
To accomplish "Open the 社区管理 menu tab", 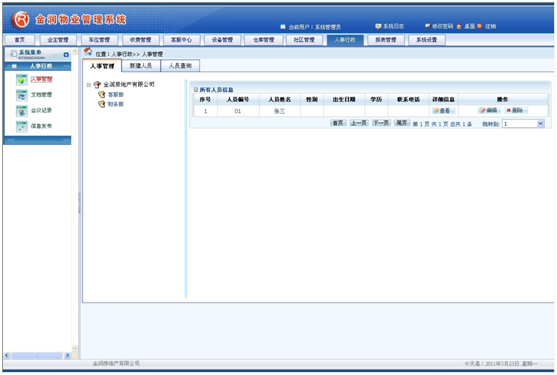I will pyautogui.click(x=304, y=40).
